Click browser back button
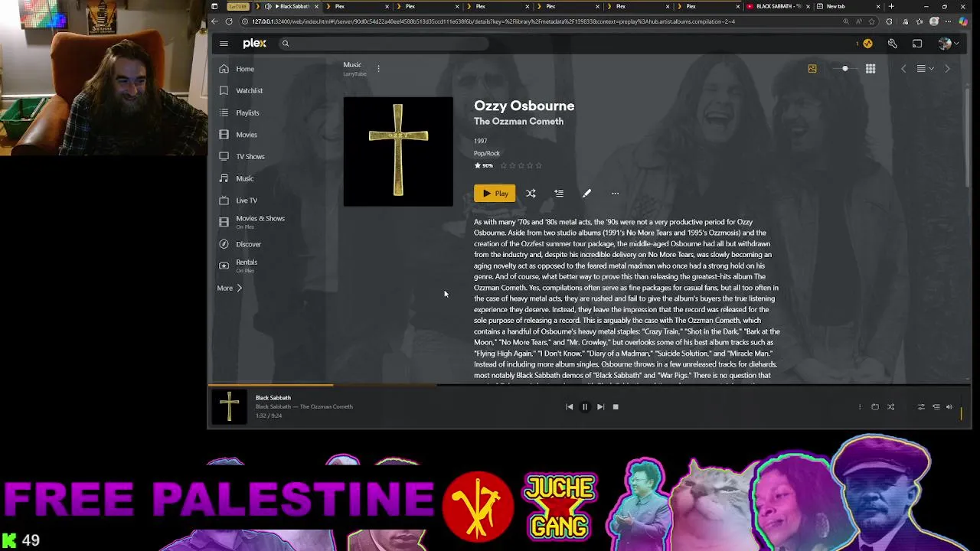The width and height of the screenshot is (980, 551). [215, 21]
